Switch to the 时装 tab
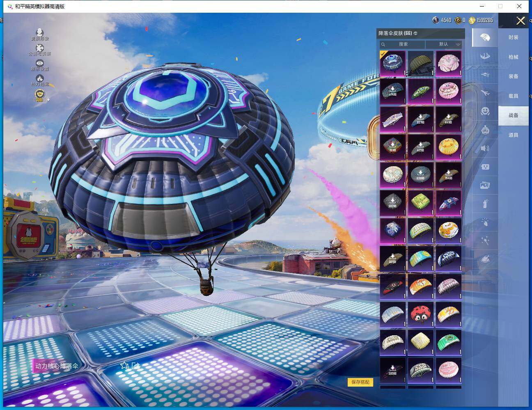532x410 pixels. [x=514, y=37]
